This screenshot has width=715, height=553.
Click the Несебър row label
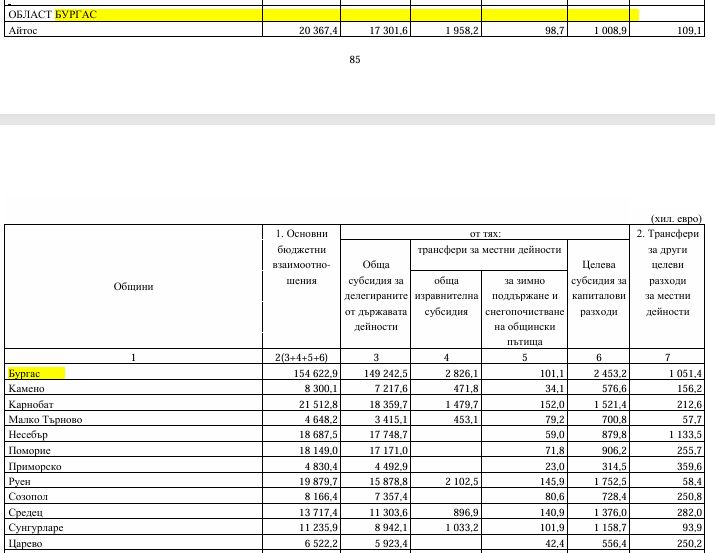click(x=31, y=436)
